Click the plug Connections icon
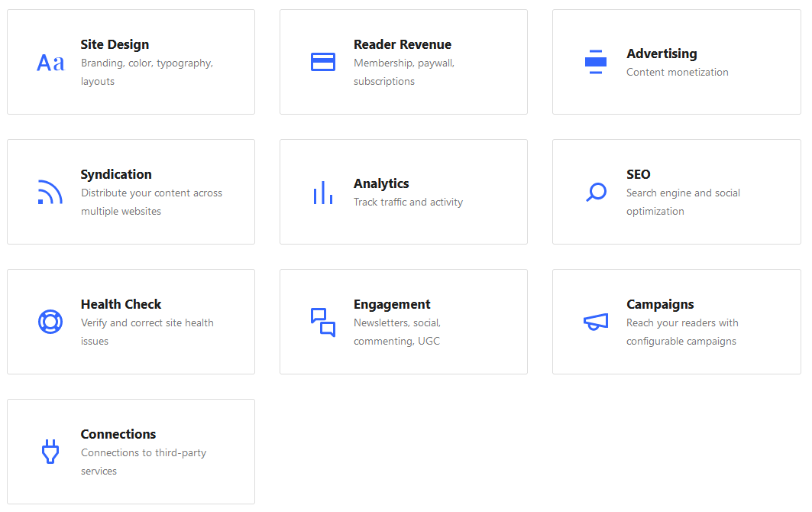The height and width of the screenshot is (512, 812). point(50,452)
